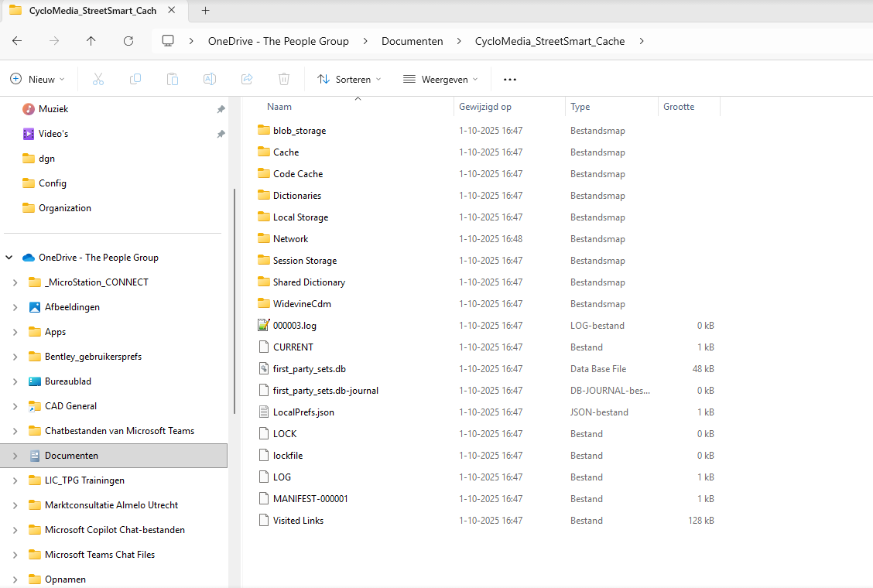Image resolution: width=873 pixels, height=588 pixels.
Task: Select Marktconsultatie Almelo Utrecht folder
Action: 111,505
